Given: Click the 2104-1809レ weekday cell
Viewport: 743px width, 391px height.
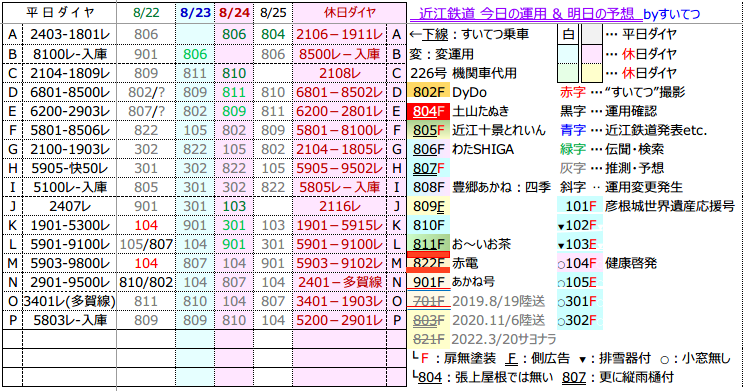Looking at the screenshot, I should pyautogui.click(x=70, y=73).
